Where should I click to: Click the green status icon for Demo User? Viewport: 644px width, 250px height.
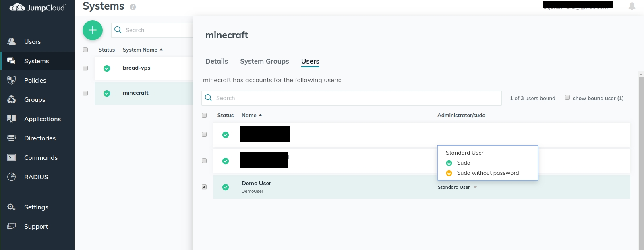[226, 187]
